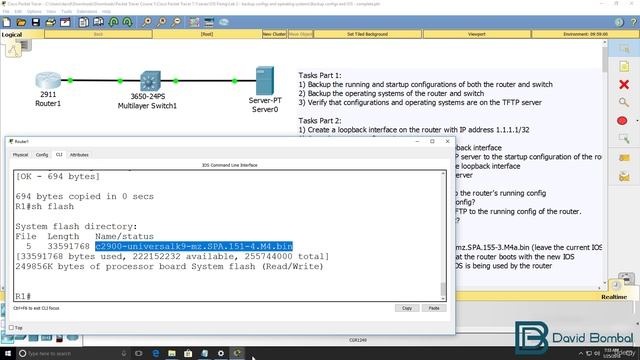Switch to the Logical workspace tab
This screenshot has height=360, width=640.
(x=12, y=35)
